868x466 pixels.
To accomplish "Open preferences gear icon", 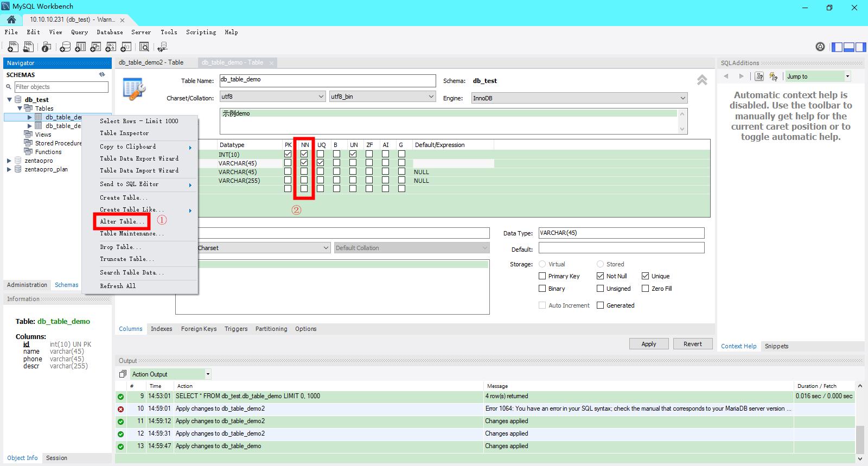I will click(x=820, y=47).
